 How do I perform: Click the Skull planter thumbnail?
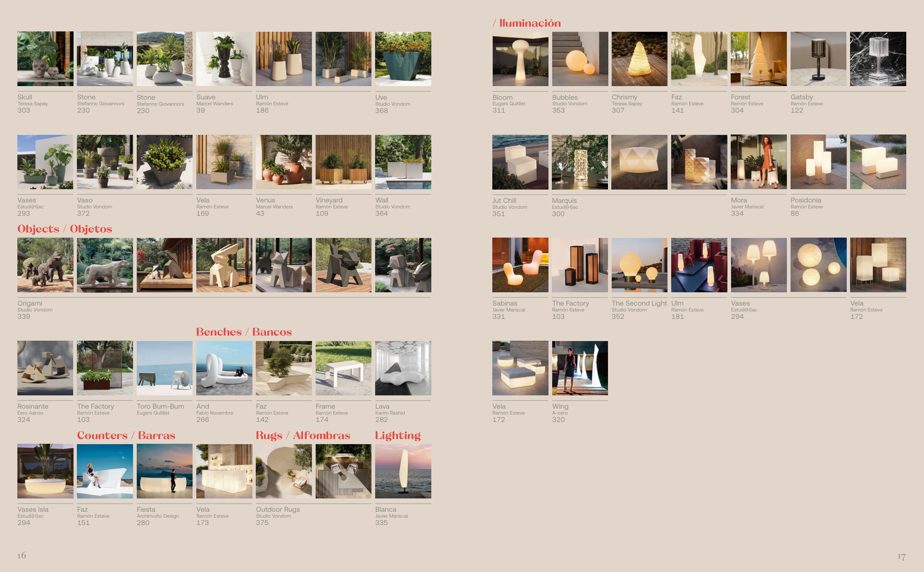45,59
